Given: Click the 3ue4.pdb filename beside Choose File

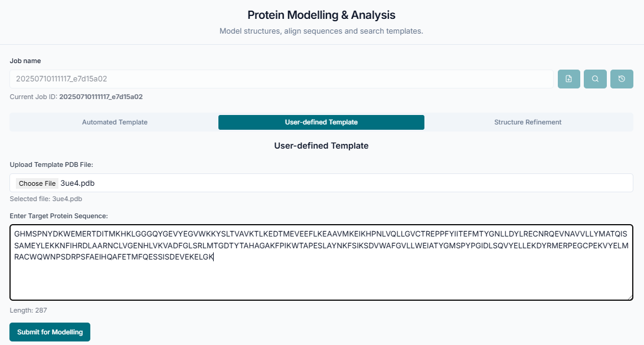Looking at the screenshot, I should pyautogui.click(x=77, y=183).
